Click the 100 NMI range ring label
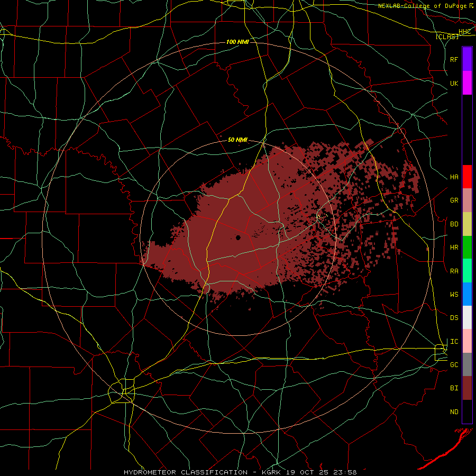The image size is (476, 476). coord(237,42)
